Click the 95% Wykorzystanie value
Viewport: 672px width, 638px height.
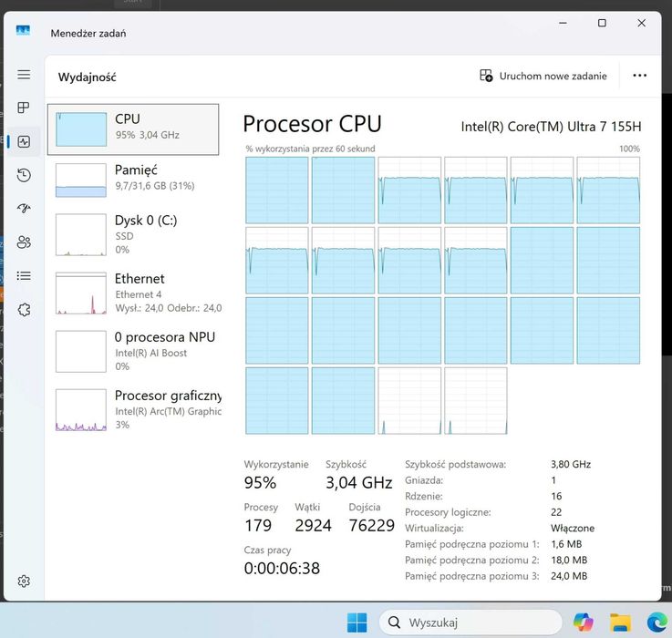click(x=260, y=482)
